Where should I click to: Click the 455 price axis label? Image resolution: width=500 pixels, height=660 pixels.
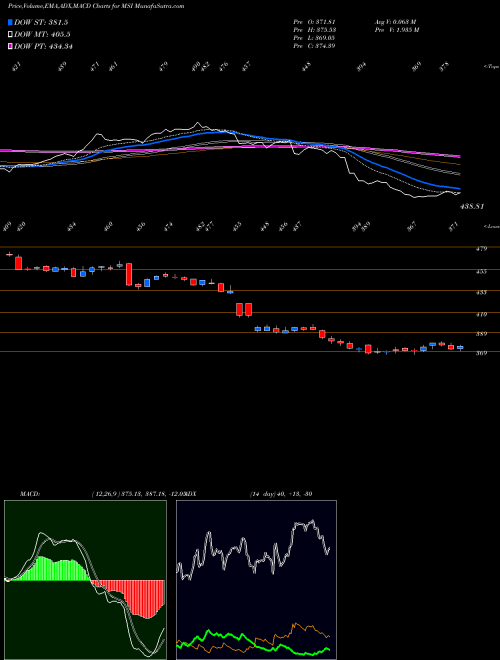tap(482, 272)
